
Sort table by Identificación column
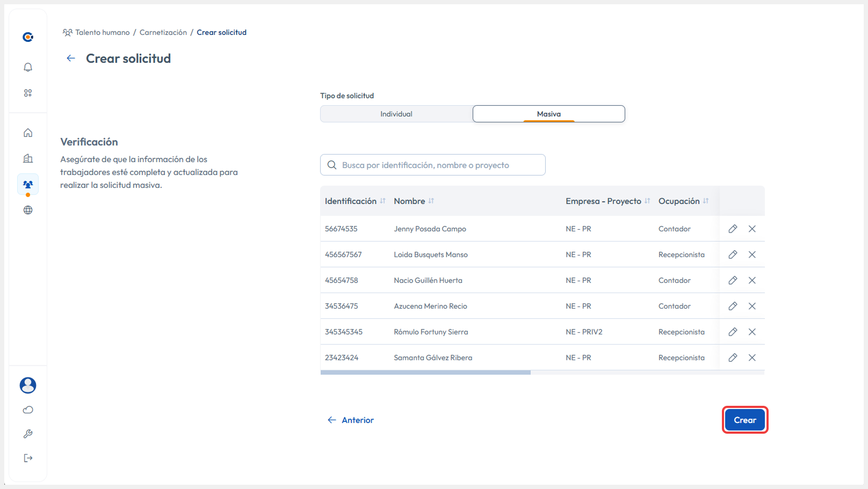(x=382, y=201)
